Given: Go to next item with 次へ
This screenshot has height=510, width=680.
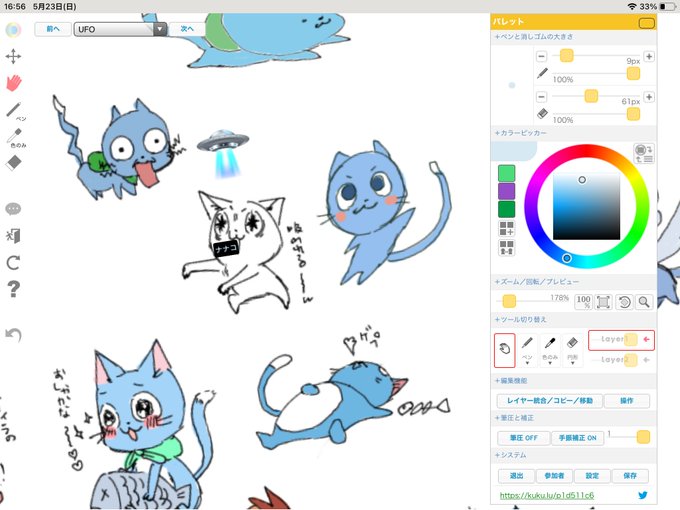Looking at the screenshot, I should pos(187,29).
